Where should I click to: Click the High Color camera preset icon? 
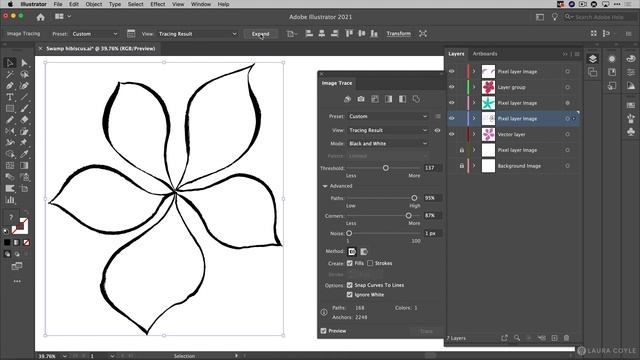coord(361,99)
